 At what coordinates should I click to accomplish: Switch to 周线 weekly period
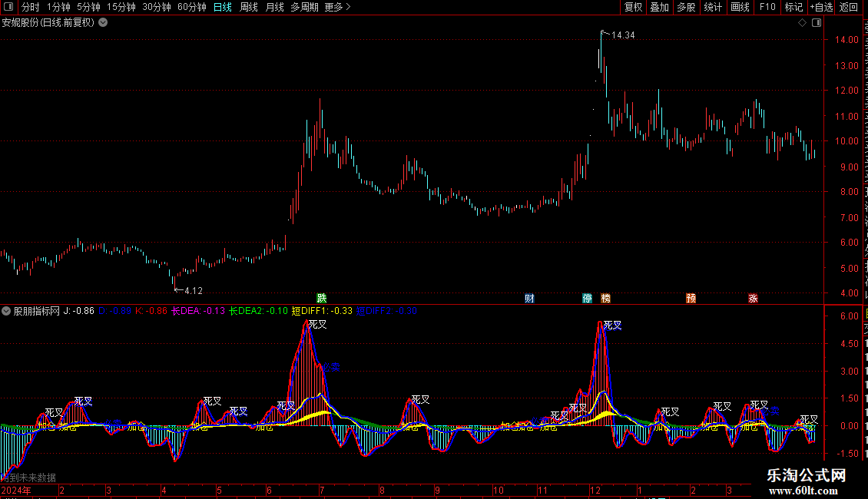click(249, 7)
